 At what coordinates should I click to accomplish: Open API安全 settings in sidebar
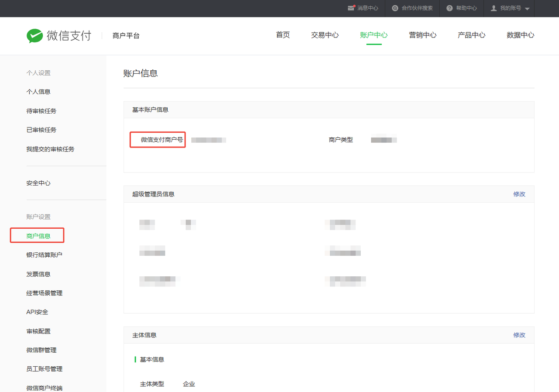(37, 312)
